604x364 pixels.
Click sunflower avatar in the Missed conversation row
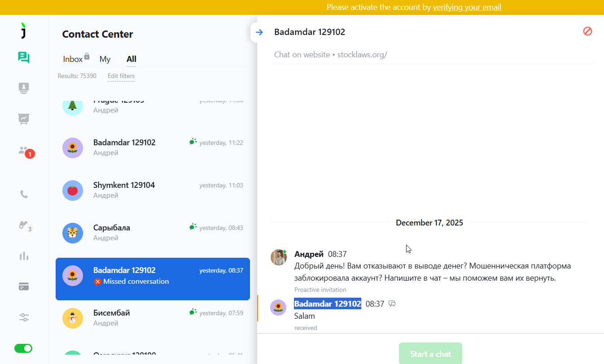72,276
